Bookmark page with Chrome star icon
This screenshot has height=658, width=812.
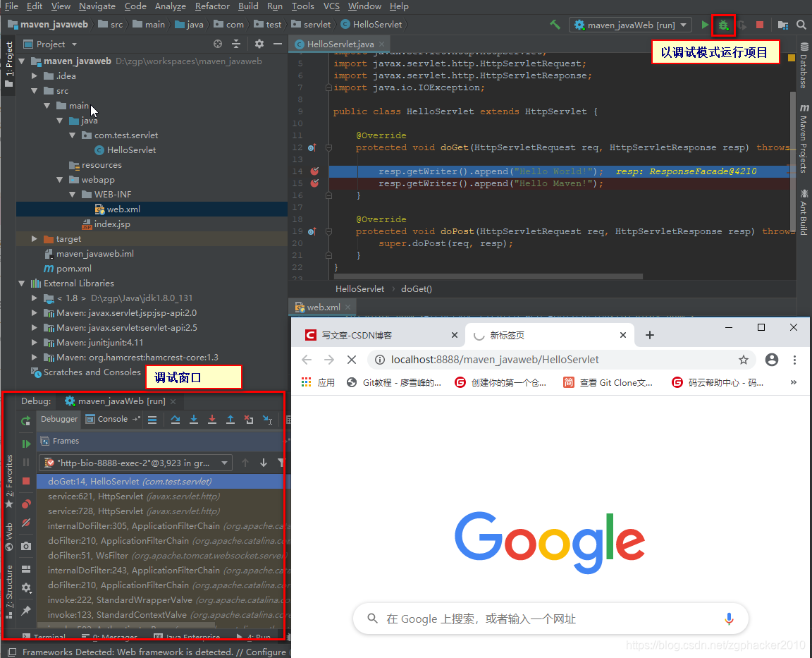click(x=744, y=360)
